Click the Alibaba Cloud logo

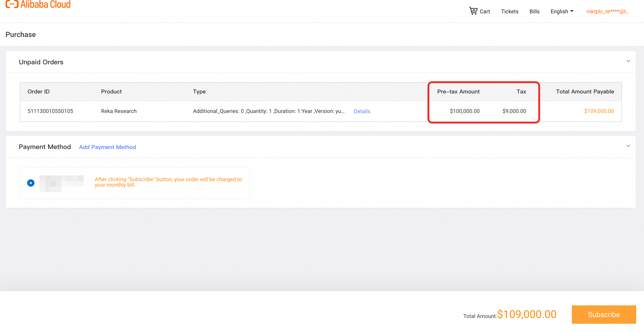(x=38, y=4)
